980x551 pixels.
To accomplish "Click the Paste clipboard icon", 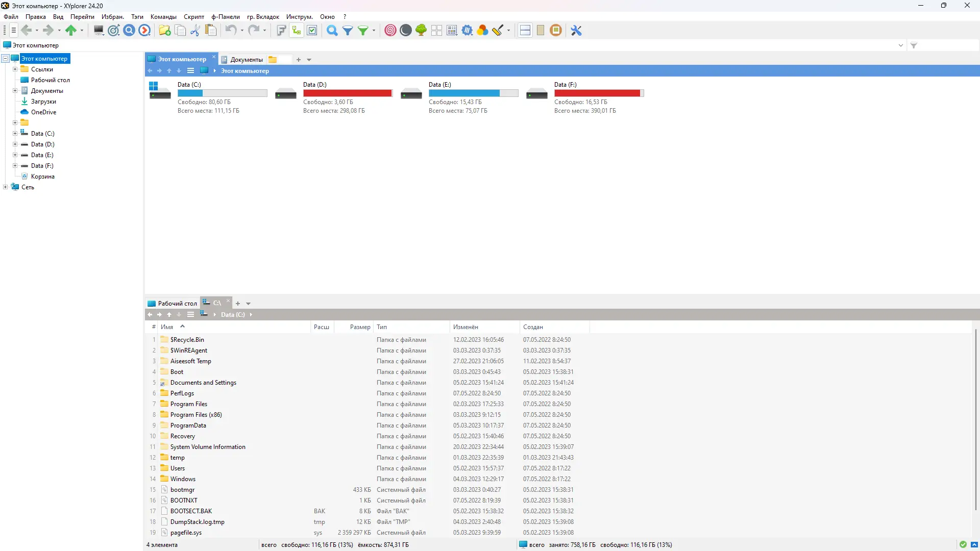I will 211,31.
